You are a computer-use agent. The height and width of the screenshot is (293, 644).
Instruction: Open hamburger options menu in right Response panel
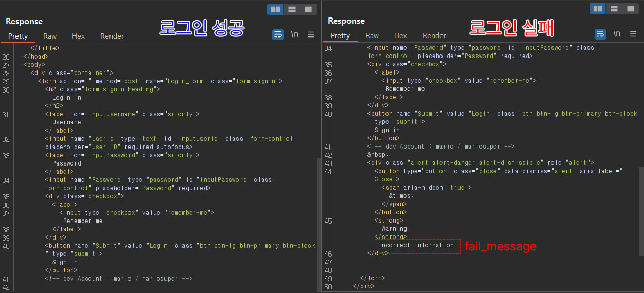point(633,34)
